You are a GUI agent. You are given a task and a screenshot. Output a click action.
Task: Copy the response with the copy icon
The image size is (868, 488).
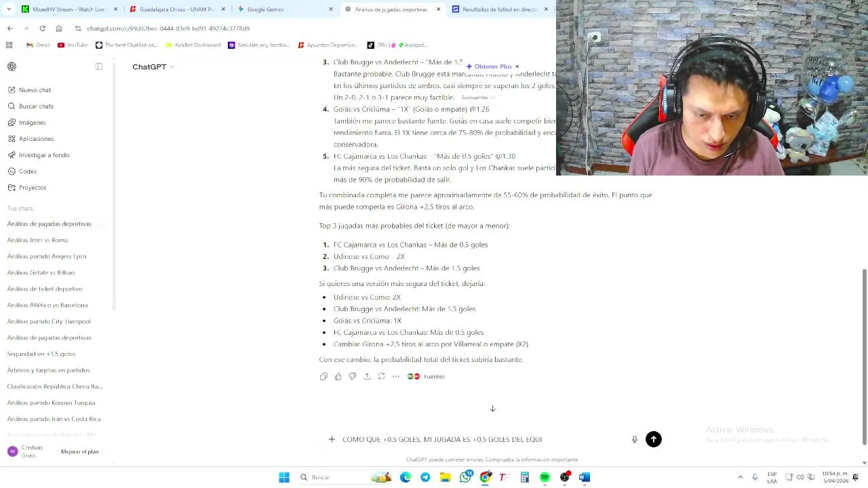pyautogui.click(x=323, y=376)
